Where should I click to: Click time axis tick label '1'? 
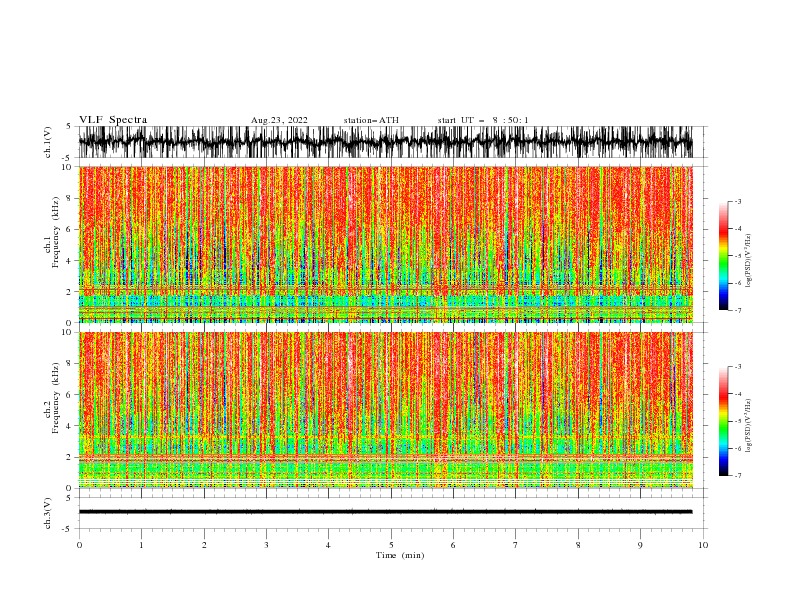(141, 545)
